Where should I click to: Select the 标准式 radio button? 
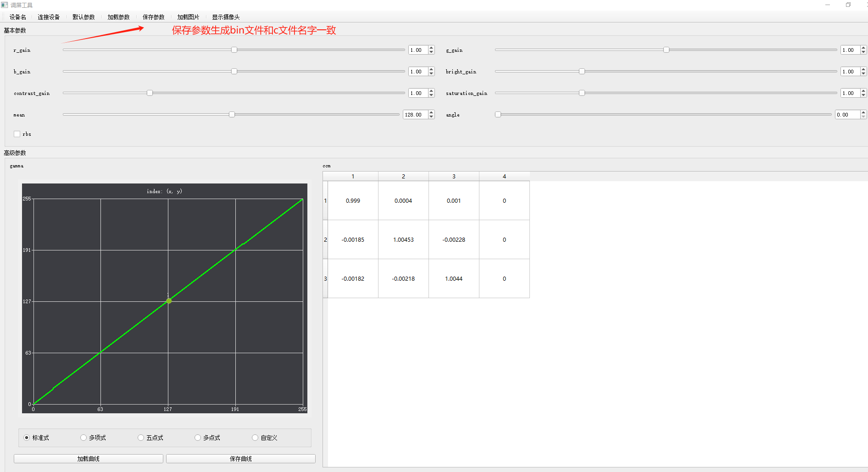tap(27, 438)
